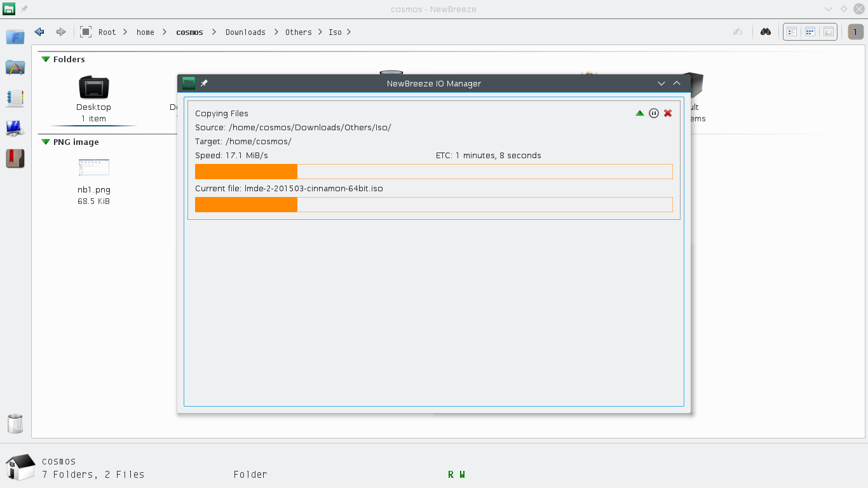This screenshot has width=868, height=488.
Task: Click the Speed: 17.1 MiB/s text
Action: 232,155
